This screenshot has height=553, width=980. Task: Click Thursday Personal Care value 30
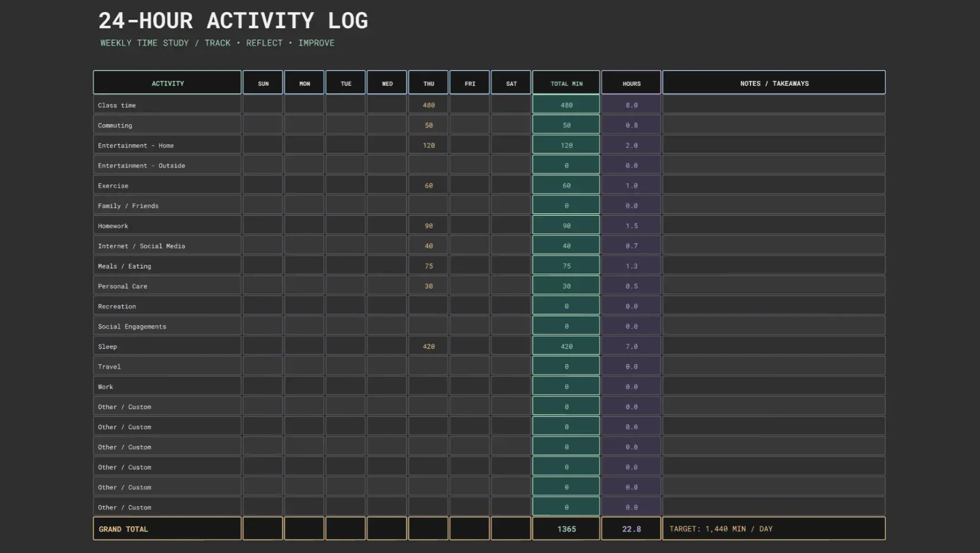[428, 286]
